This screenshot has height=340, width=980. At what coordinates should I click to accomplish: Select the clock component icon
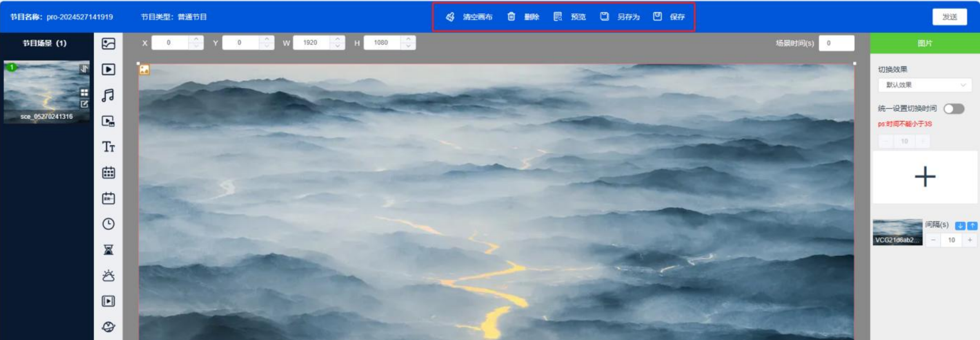(108, 224)
